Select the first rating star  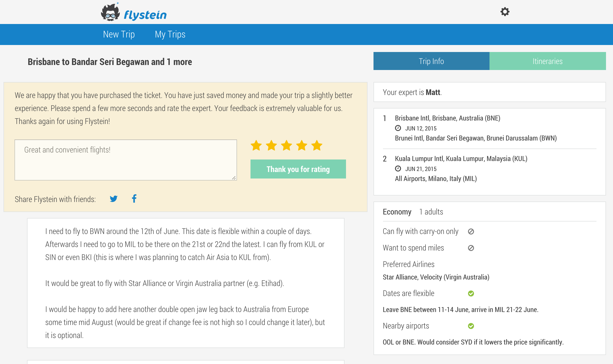pyautogui.click(x=256, y=145)
